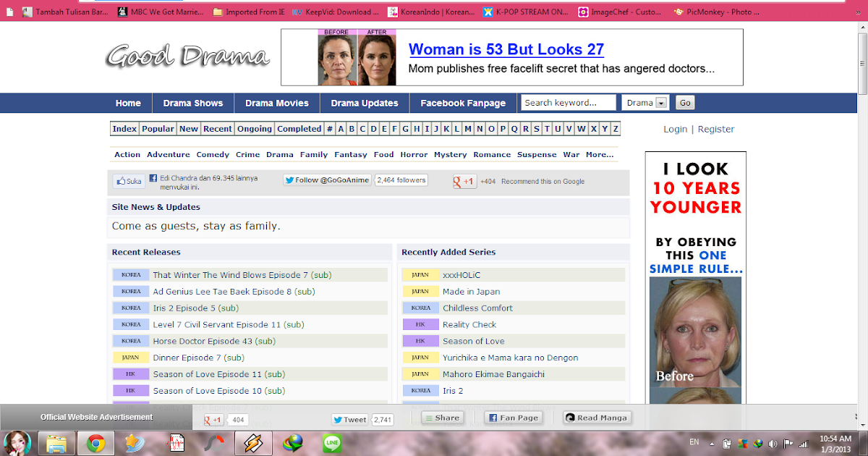
Task: Launch the LINE app from taskbar
Action: pyautogui.click(x=332, y=442)
